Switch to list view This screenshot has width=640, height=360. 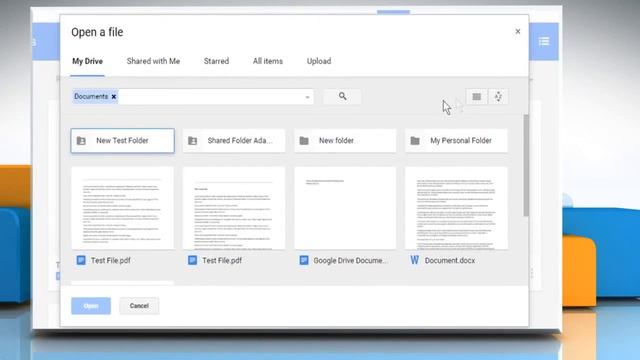(x=476, y=97)
